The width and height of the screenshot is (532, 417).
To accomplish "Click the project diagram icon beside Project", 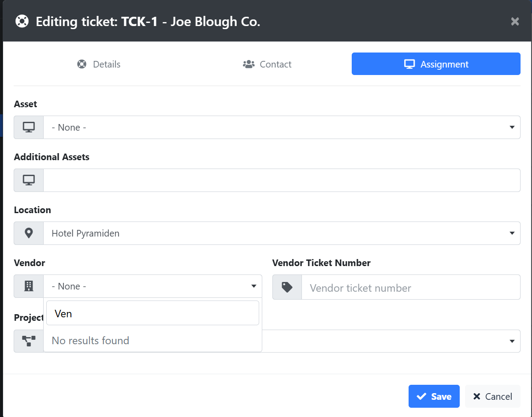I will [x=29, y=341].
